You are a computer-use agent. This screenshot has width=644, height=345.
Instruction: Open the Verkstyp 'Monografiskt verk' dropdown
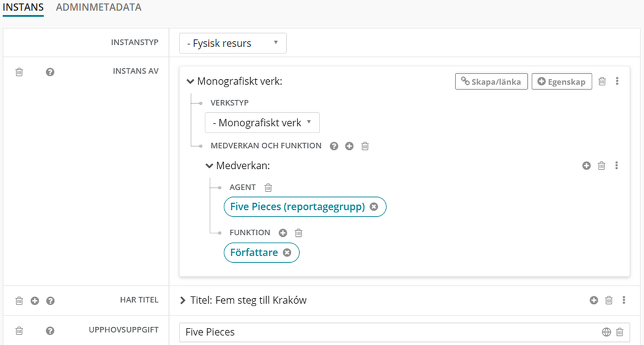tap(262, 123)
